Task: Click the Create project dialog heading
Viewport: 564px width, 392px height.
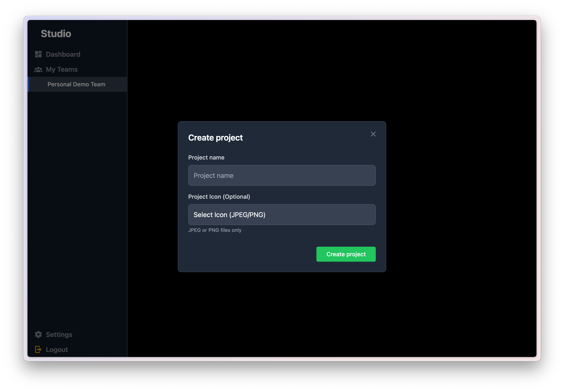Action: pos(215,138)
